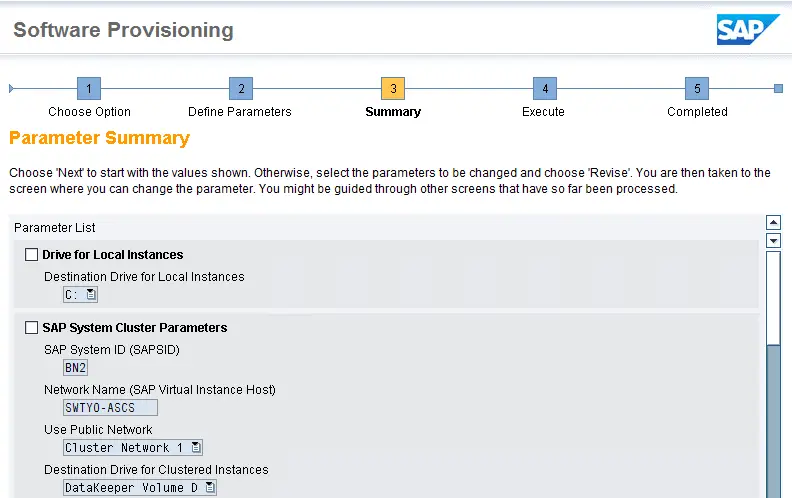
Task: Click the scroll down arrow button
Action: 773,240
